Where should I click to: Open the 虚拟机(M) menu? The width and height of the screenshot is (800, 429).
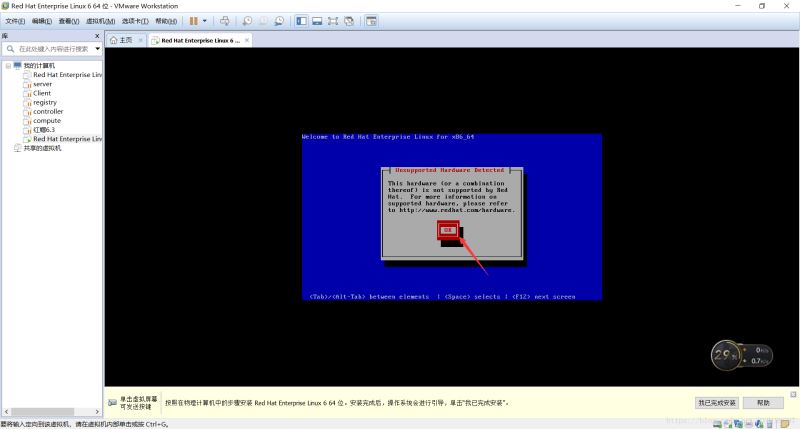tap(101, 21)
